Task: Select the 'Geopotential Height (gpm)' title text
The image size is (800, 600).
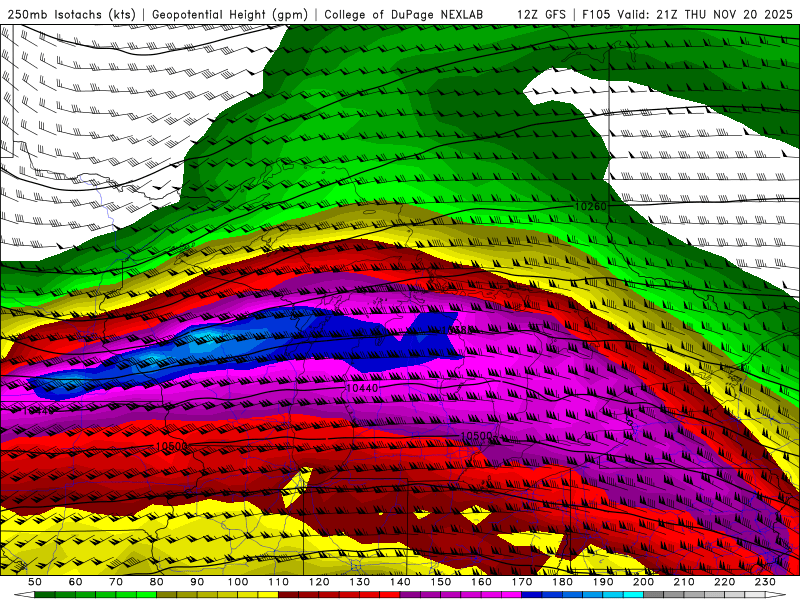Action: (230, 15)
